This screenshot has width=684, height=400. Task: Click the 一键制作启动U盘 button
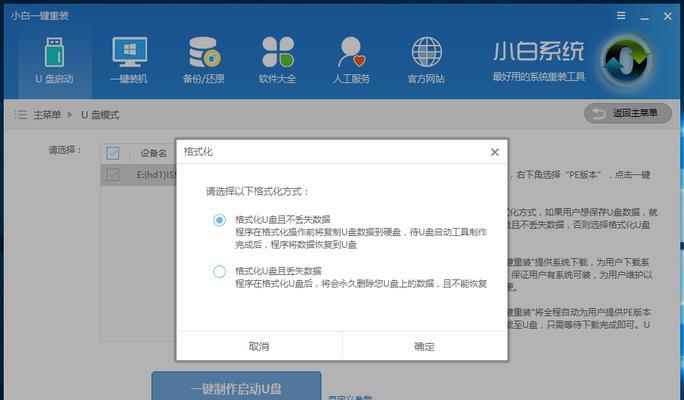pyautogui.click(x=236, y=386)
